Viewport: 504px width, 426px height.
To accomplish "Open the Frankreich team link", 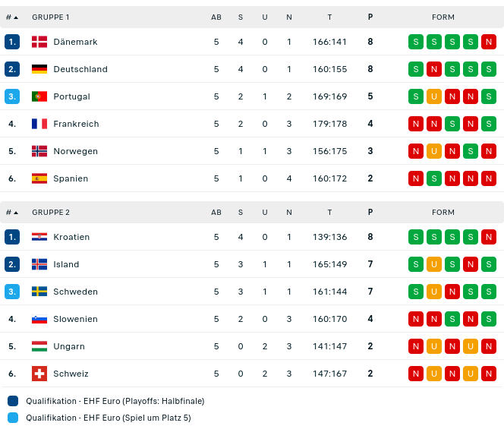I will [76, 124].
